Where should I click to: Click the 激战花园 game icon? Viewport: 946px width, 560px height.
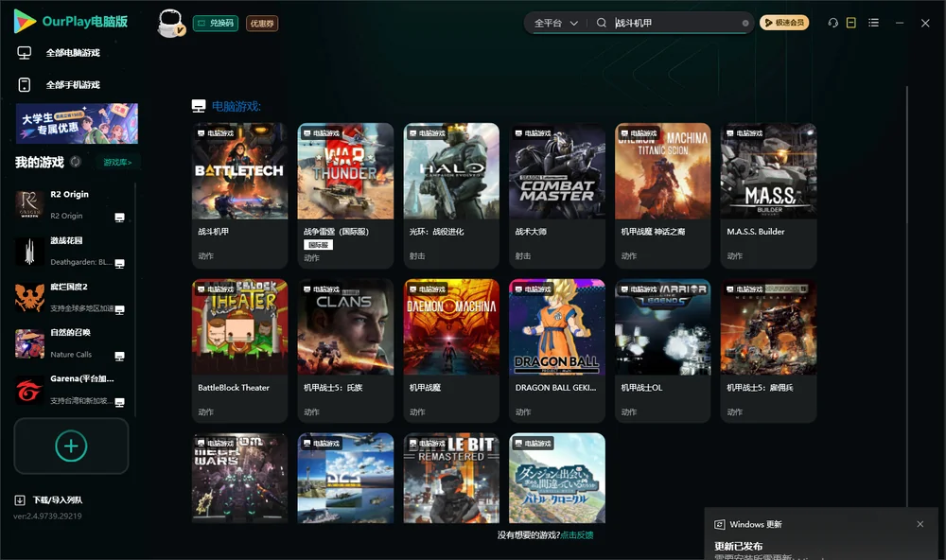pos(29,251)
